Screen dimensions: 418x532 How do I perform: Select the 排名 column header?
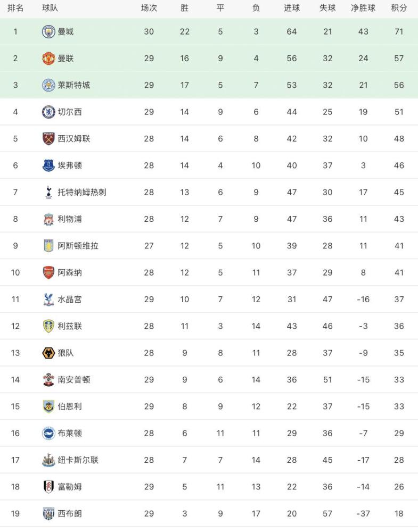15,8
